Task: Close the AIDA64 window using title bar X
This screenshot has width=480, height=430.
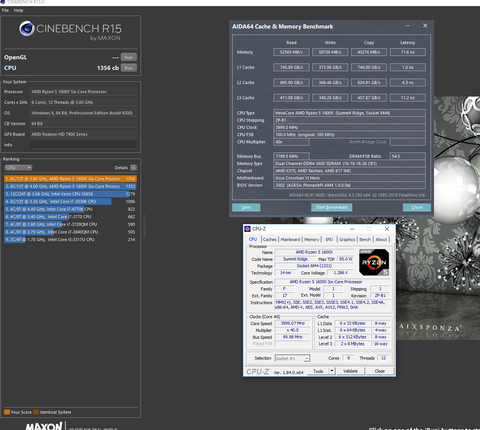Action: click(425, 26)
